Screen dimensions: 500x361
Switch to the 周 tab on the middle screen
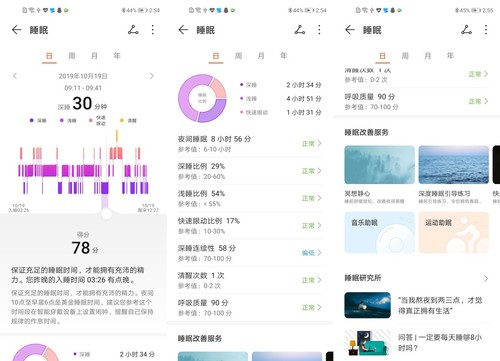click(x=238, y=56)
